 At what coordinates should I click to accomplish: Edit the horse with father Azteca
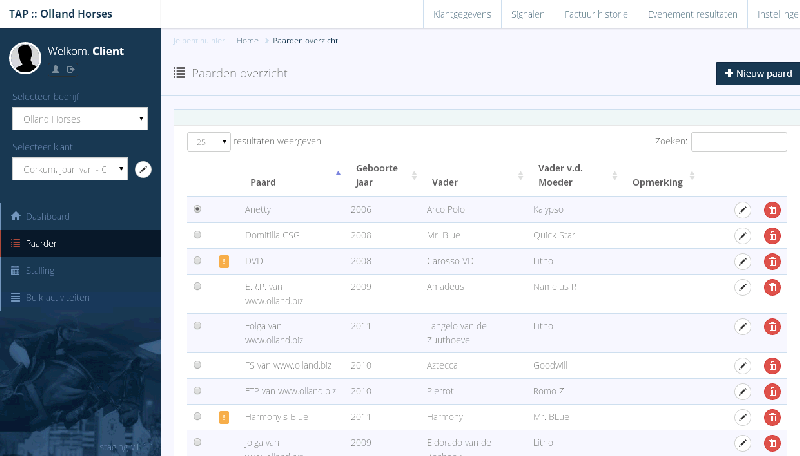pos(742,366)
